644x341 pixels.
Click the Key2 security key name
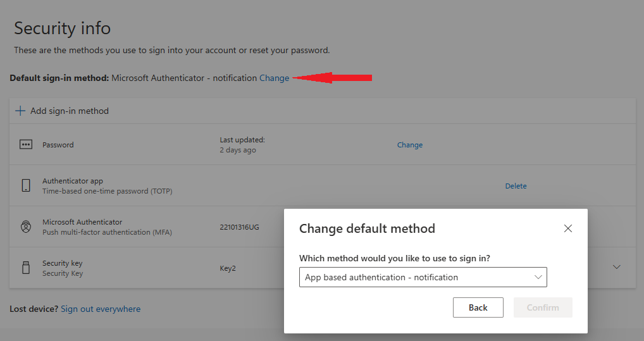[x=228, y=268]
